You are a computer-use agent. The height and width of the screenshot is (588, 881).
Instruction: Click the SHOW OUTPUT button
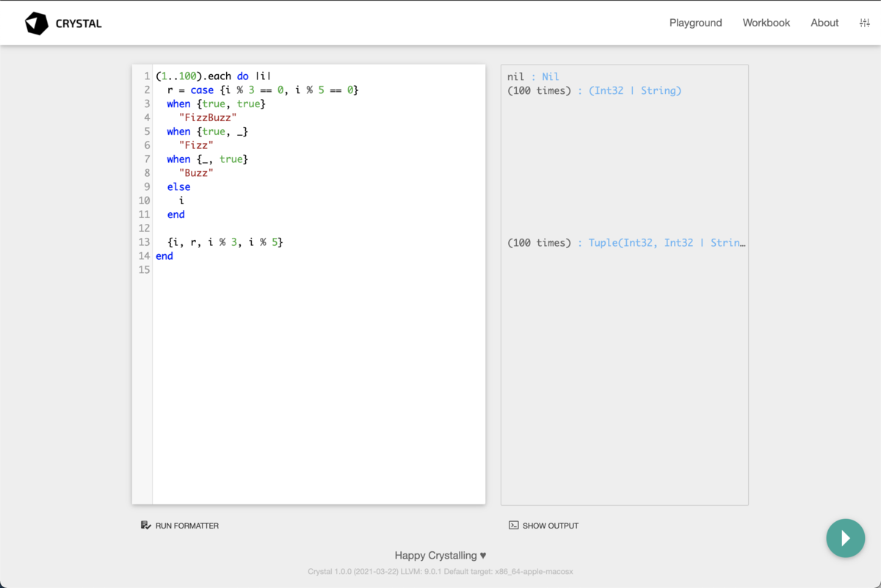[x=544, y=526]
